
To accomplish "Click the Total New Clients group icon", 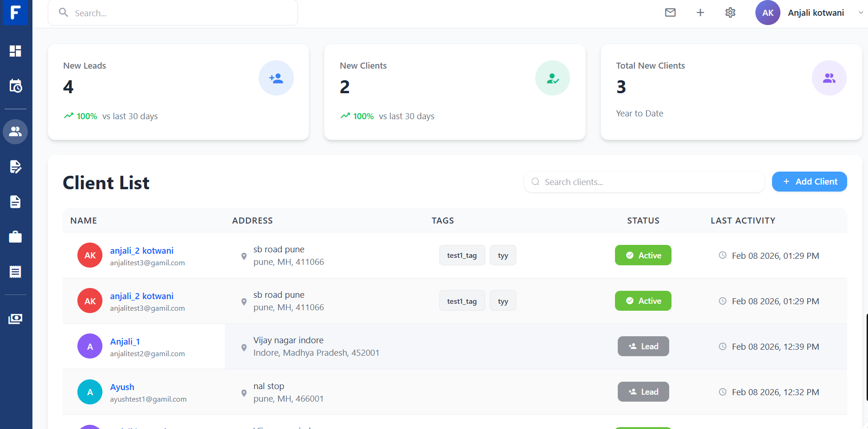I will click(829, 78).
